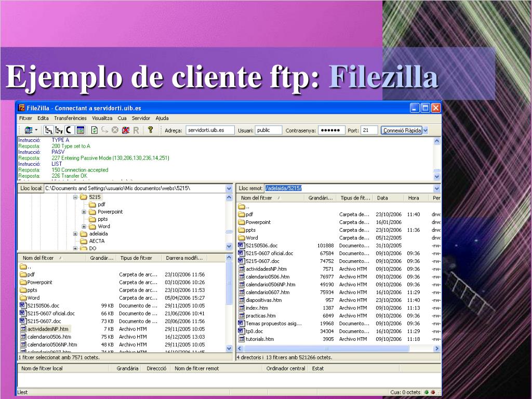Click the remote file list horizontal scrollbar

pos(338,349)
